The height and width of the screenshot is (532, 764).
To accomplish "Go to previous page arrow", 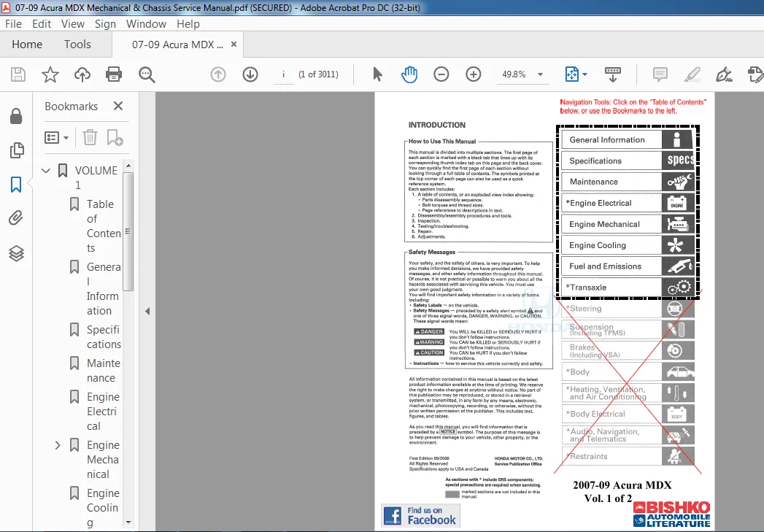I will [217, 74].
